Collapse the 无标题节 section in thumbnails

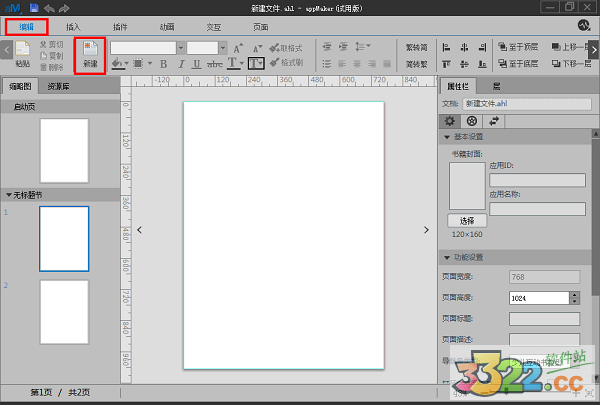pyautogui.click(x=9, y=194)
